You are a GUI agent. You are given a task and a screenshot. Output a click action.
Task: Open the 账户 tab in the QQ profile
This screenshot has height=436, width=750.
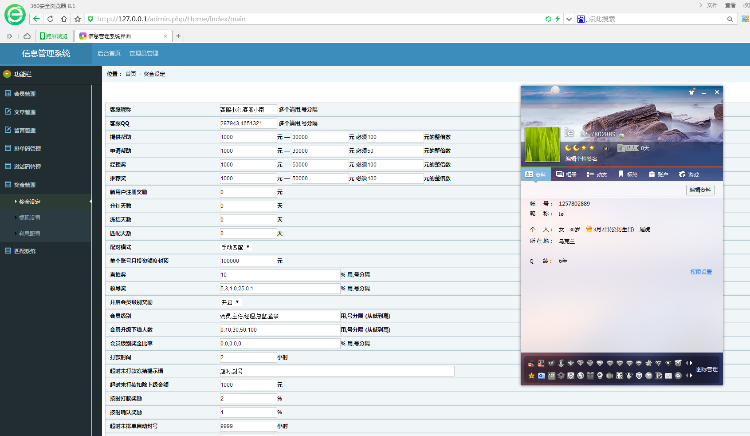coord(658,174)
